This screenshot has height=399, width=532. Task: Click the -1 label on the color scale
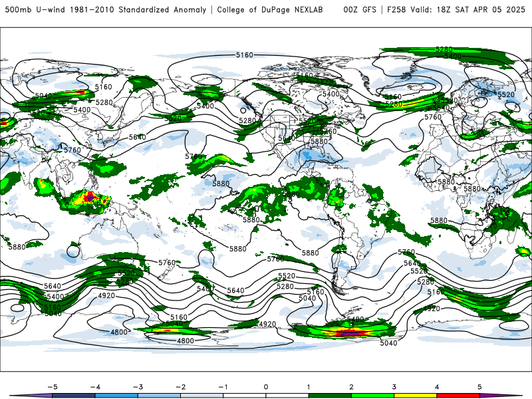pyautogui.click(x=223, y=387)
